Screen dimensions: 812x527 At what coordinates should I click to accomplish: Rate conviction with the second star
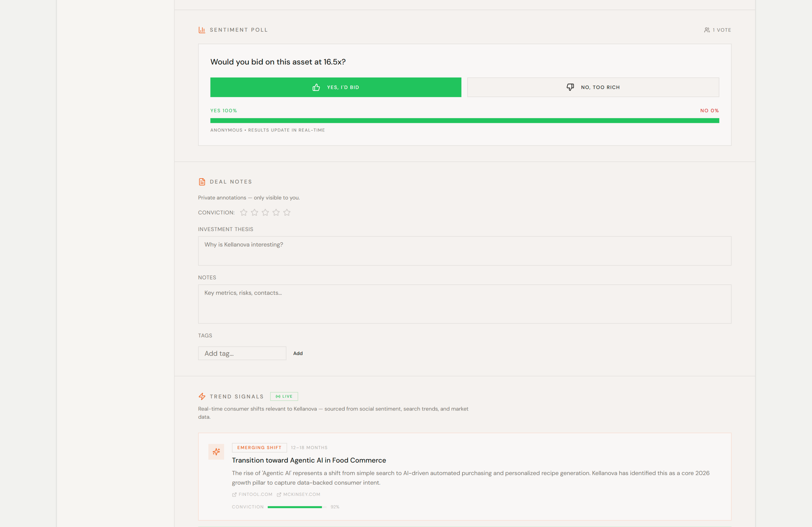point(255,213)
